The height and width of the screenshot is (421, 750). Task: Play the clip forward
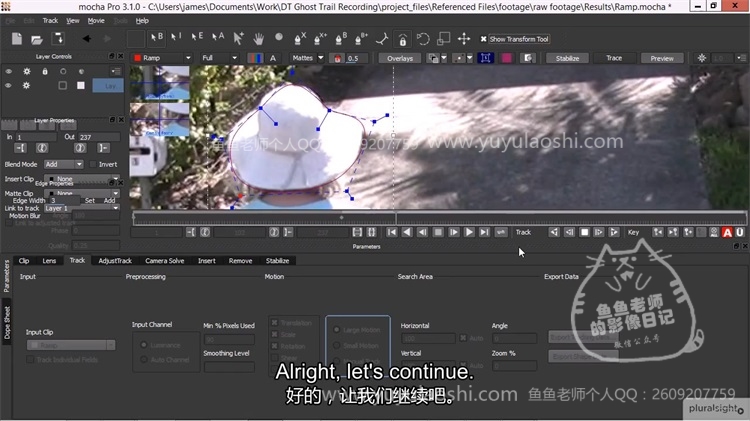pyautogui.click(x=469, y=233)
